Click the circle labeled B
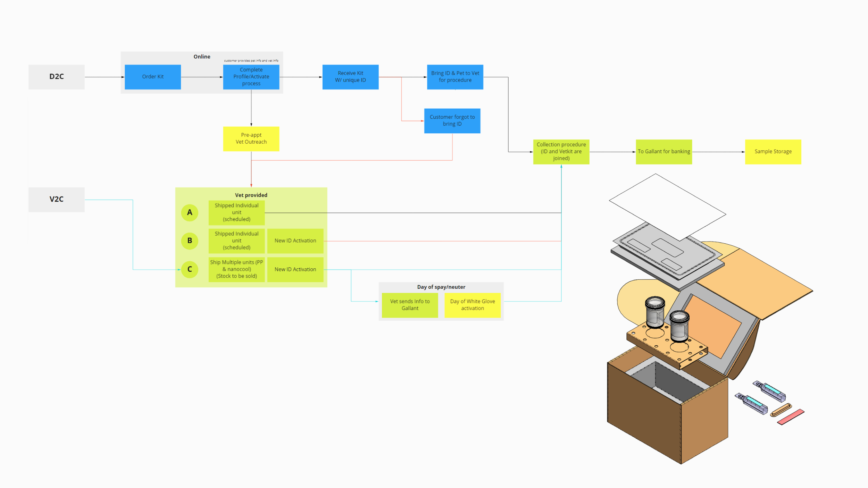This screenshot has height=488, width=868. (x=190, y=241)
